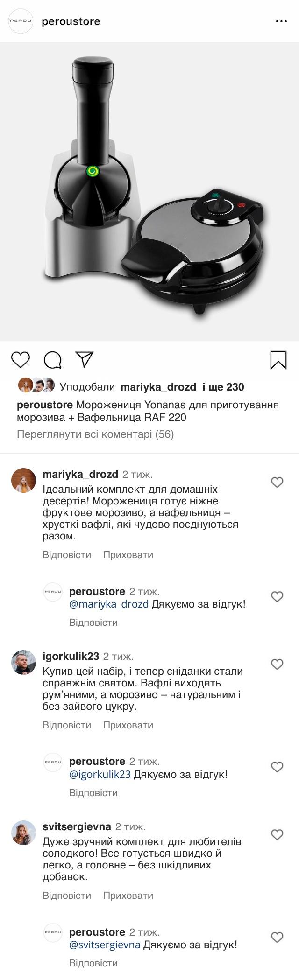
Task: Expand all 56 comments
Action: tap(95, 434)
